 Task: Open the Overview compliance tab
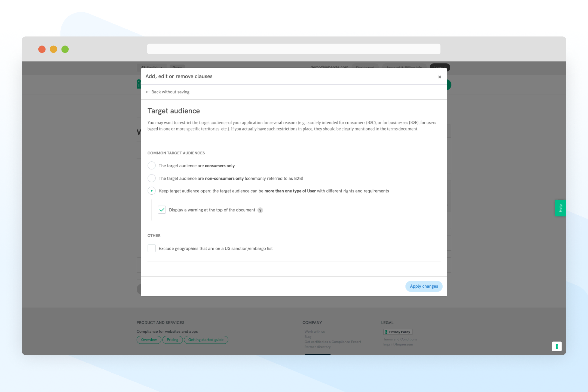[149, 339]
